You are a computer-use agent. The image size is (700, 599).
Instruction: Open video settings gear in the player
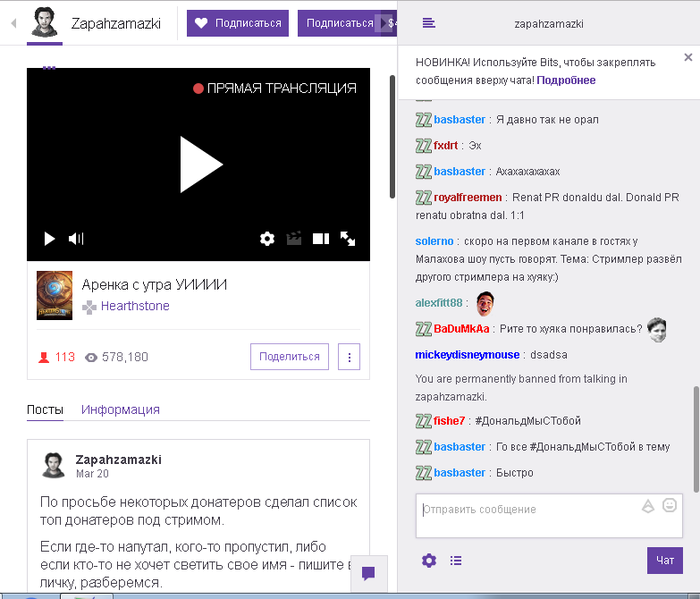pos(267,239)
